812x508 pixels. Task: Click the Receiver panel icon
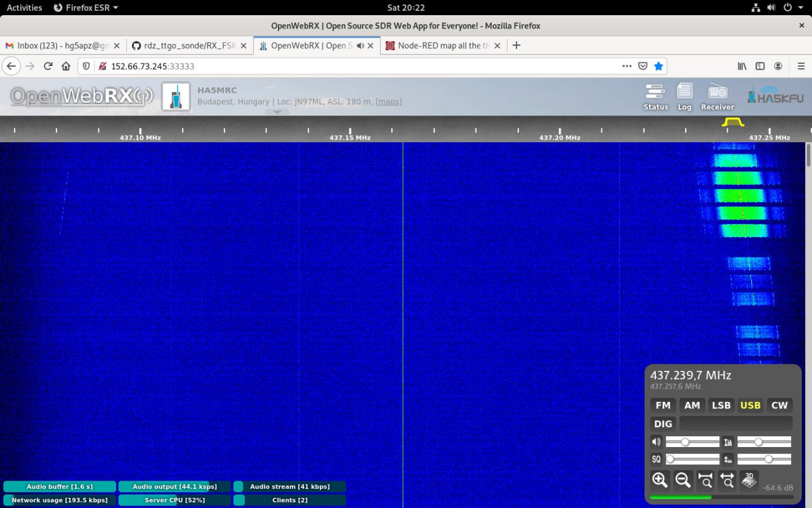pos(717,97)
